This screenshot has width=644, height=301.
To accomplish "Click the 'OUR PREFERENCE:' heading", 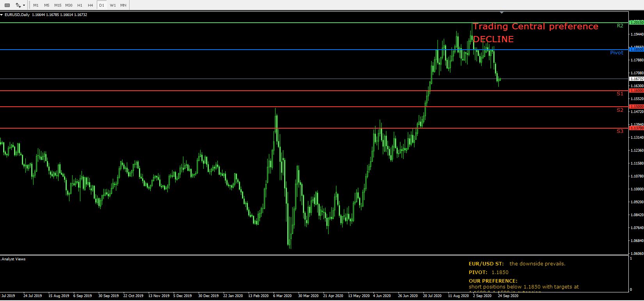I will coord(493,281).
